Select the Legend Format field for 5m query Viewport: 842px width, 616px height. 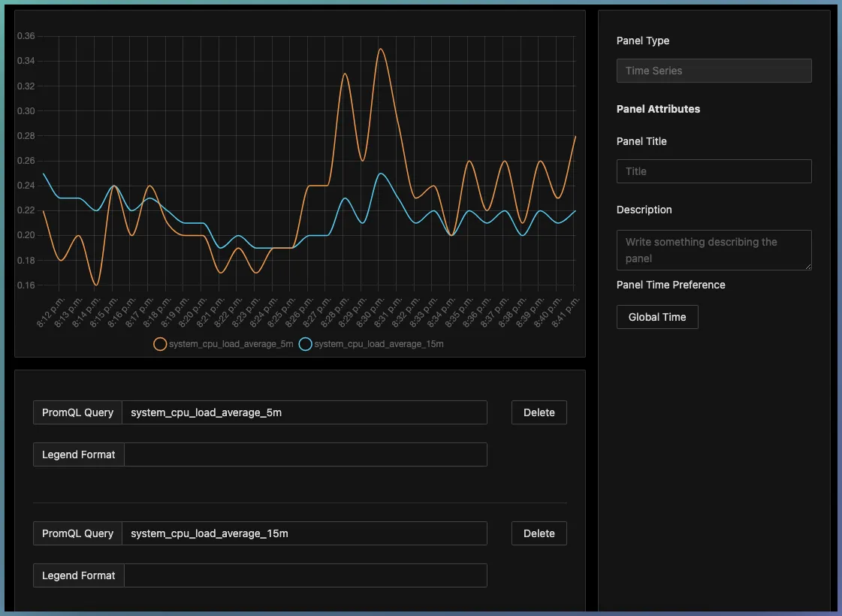[x=304, y=454]
